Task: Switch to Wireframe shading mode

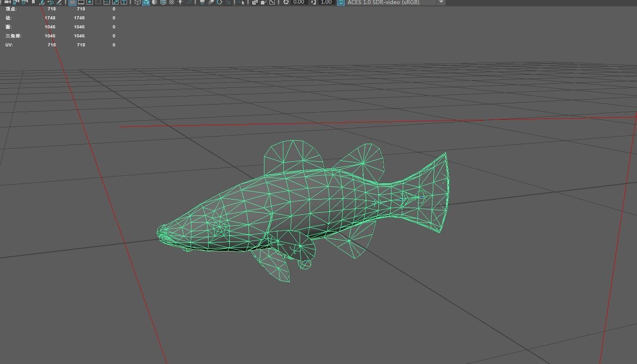Action: click(x=137, y=2)
